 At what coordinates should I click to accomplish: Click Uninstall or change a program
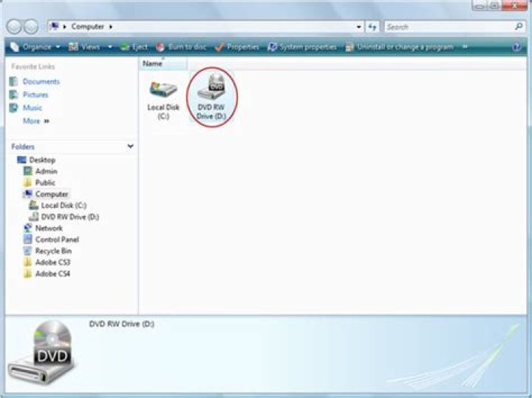pyautogui.click(x=403, y=47)
